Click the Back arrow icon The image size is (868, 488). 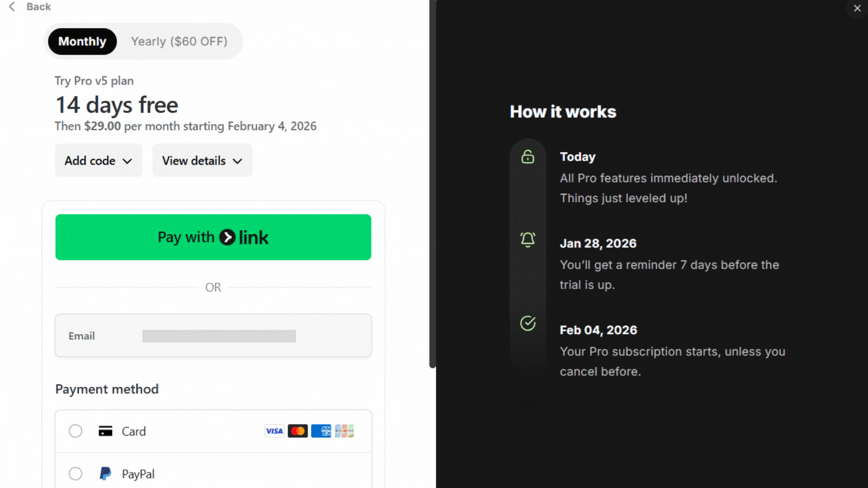[12, 7]
